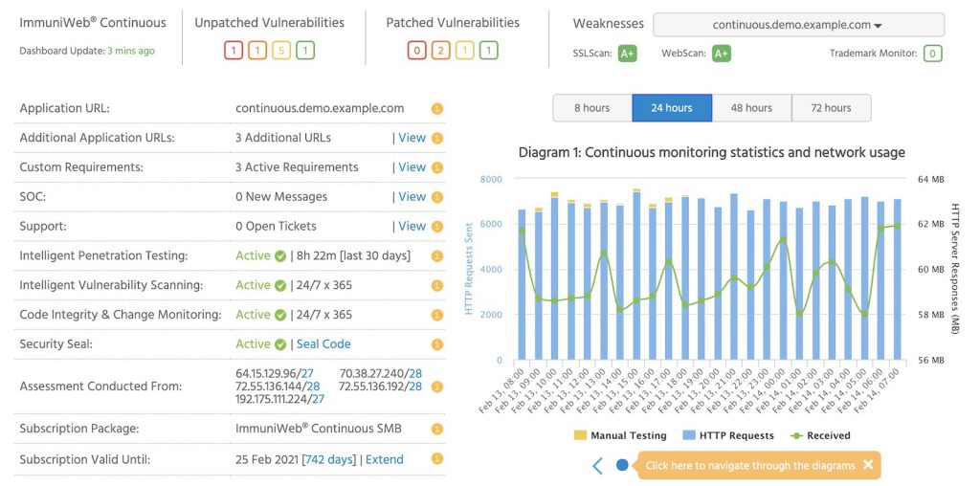Go to previous diagram with left chevron
The image size is (980, 486).
597,465
